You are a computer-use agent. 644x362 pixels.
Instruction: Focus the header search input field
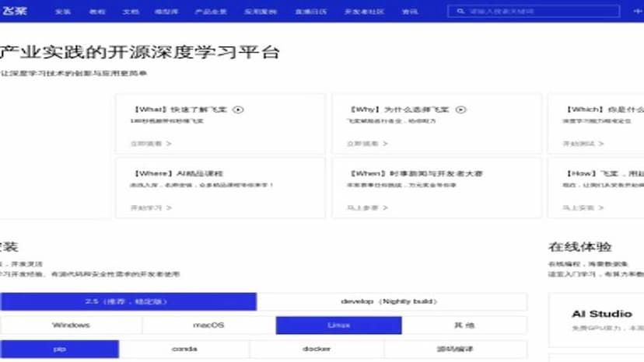click(x=534, y=11)
